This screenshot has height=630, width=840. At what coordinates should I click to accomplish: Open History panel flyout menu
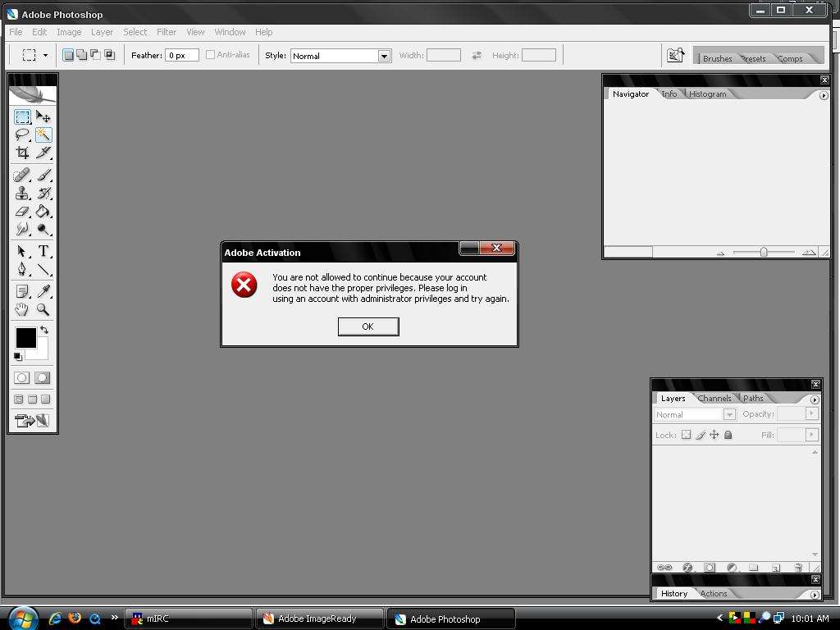pyautogui.click(x=815, y=595)
